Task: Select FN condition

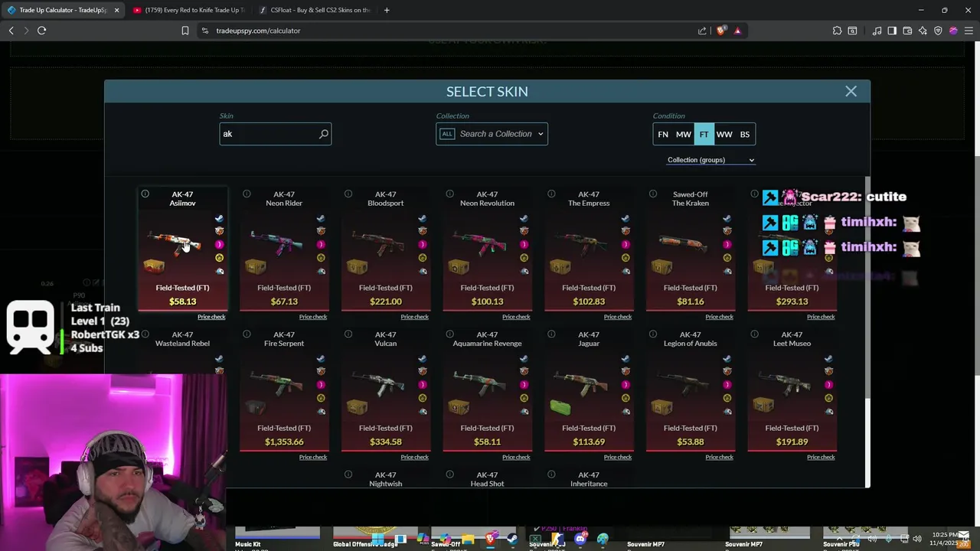Action: point(663,134)
